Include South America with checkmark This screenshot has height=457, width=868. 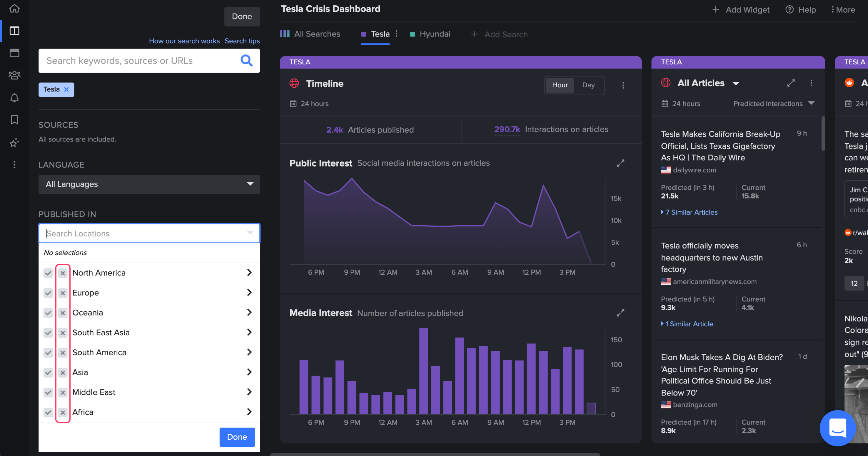(x=48, y=353)
